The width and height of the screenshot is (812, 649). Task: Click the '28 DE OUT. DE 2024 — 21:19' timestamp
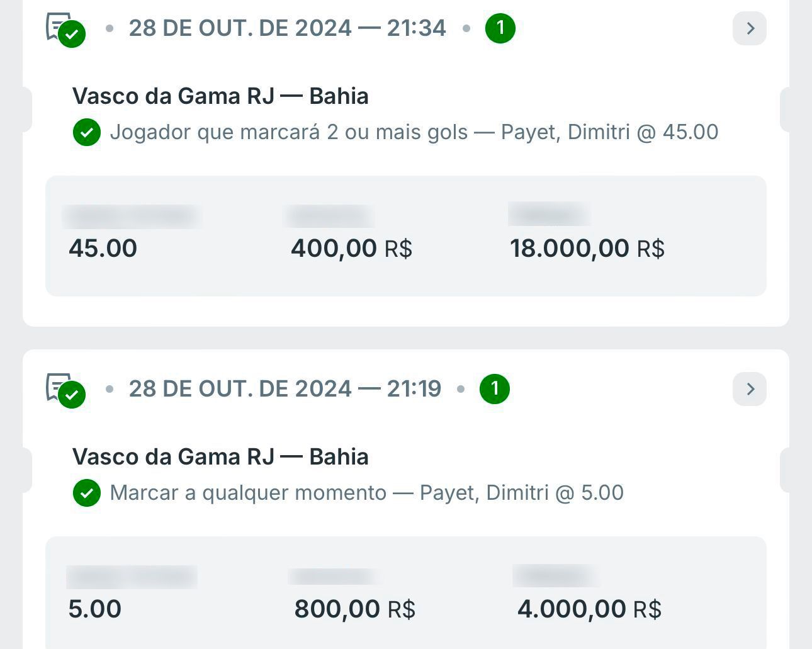[285, 389]
